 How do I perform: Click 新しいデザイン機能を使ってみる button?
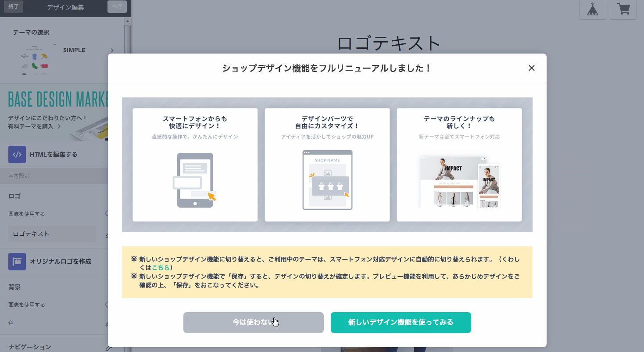(x=401, y=323)
